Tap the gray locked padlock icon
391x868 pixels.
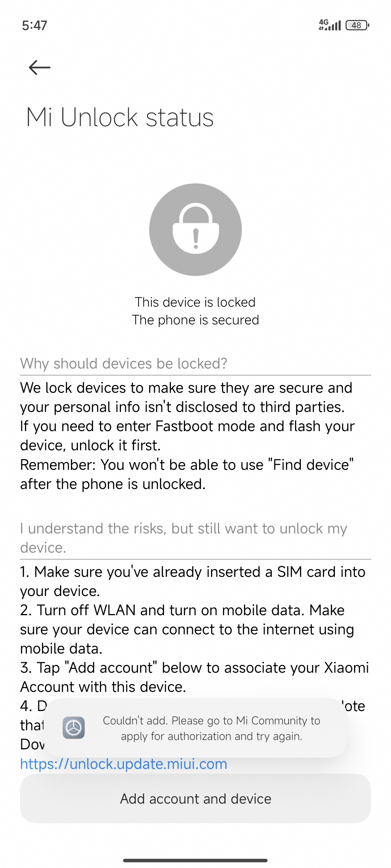pos(195,230)
